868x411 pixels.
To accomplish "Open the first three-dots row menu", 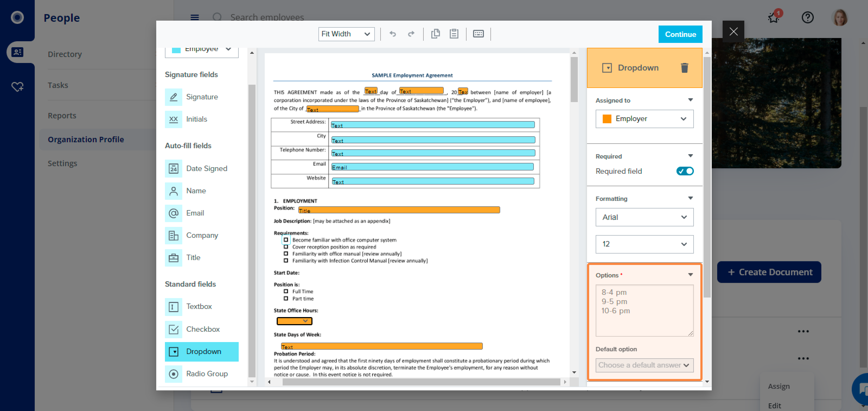I will [x=803, y=331].
